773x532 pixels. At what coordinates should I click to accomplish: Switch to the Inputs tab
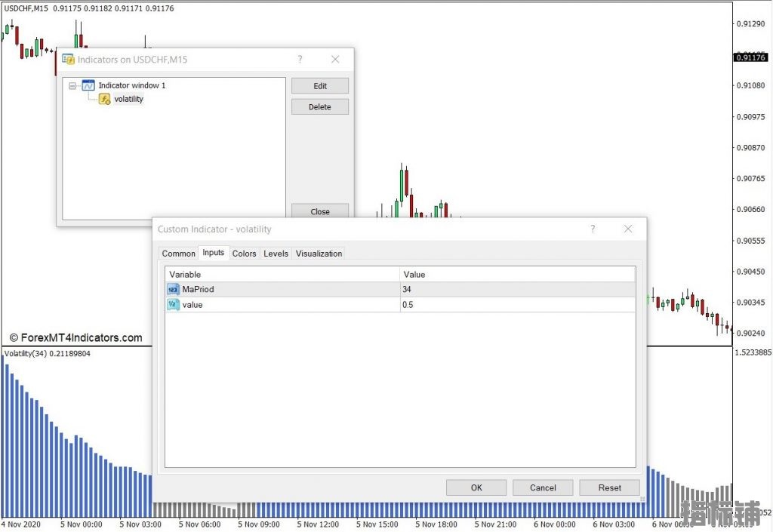[214, 252]
